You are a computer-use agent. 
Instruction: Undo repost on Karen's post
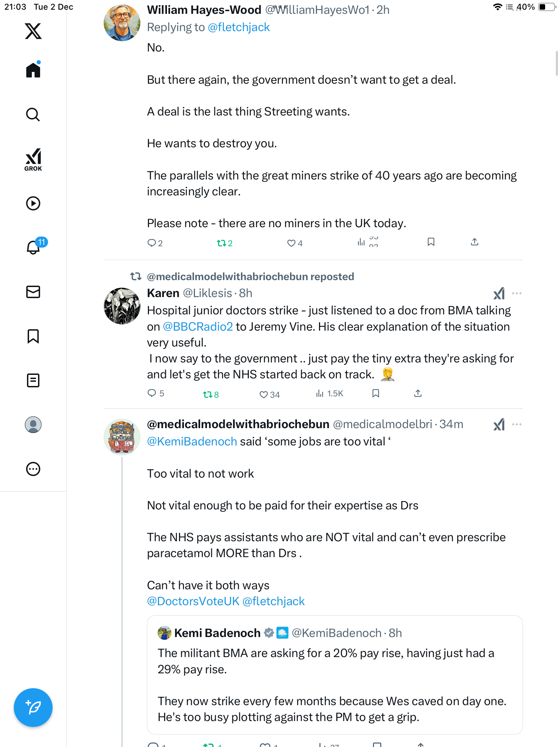click(207, 394)
